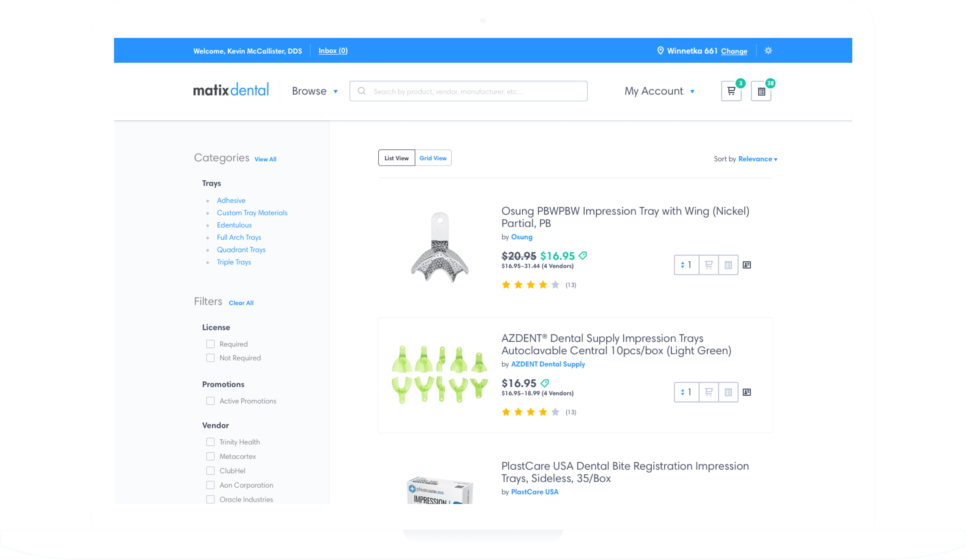966x560 pixels.
Task: Open the order list icon with badge 38
Action: 761,91
